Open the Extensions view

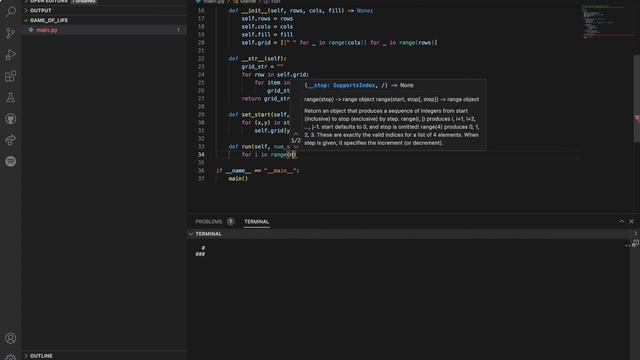pyautogui.click(x=11, y=76)
